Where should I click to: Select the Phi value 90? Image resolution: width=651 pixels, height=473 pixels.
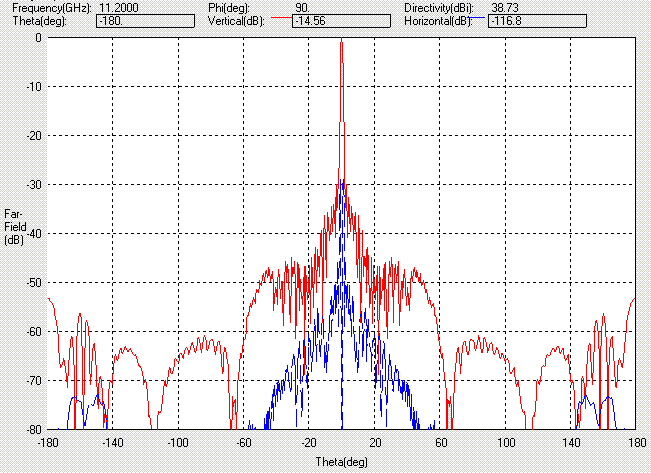coord(302,7)
